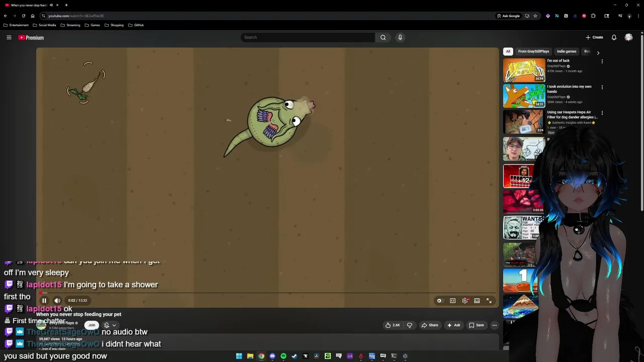Screen dimensions: 644x362
Task: Click Ask Google in the address bar
Action: click(509, 16)
